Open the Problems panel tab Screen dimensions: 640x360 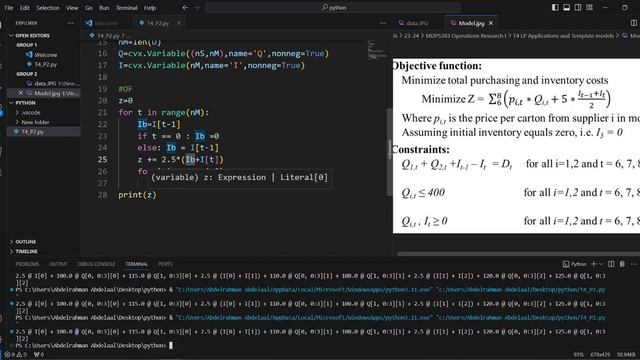coord(27,264)
